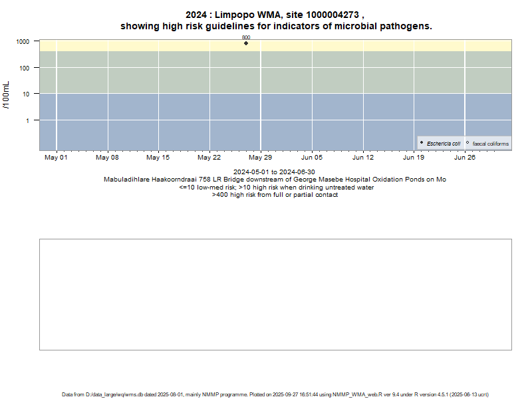Viewport: 532px width, 399px height.
Task: Click the Escherichia coli legend marker
Action: (422, 143)
